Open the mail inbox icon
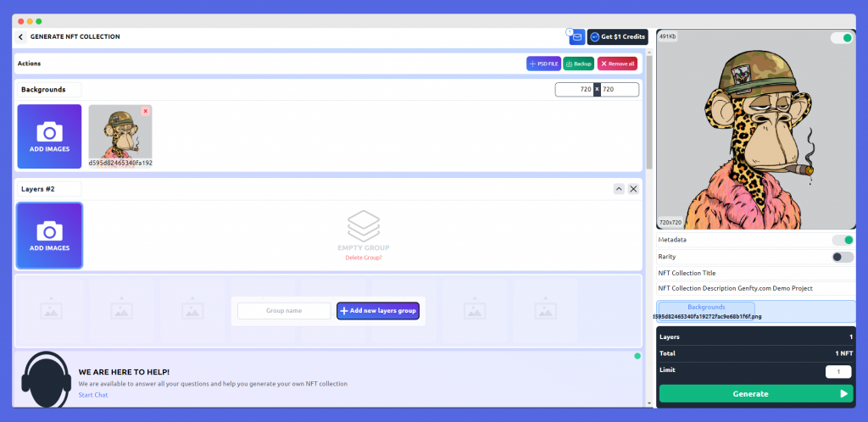This screenshot has height=422, width=868. [576, 37]
